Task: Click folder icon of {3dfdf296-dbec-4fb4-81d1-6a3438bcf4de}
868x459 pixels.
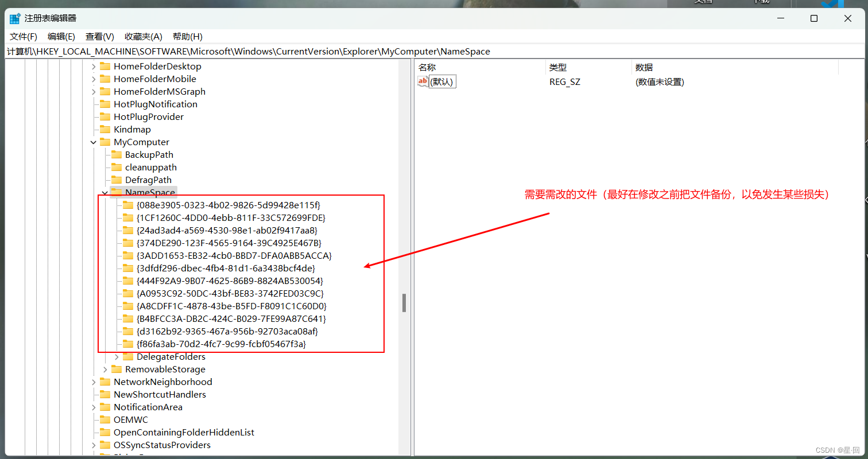Action: click(128, 268)
